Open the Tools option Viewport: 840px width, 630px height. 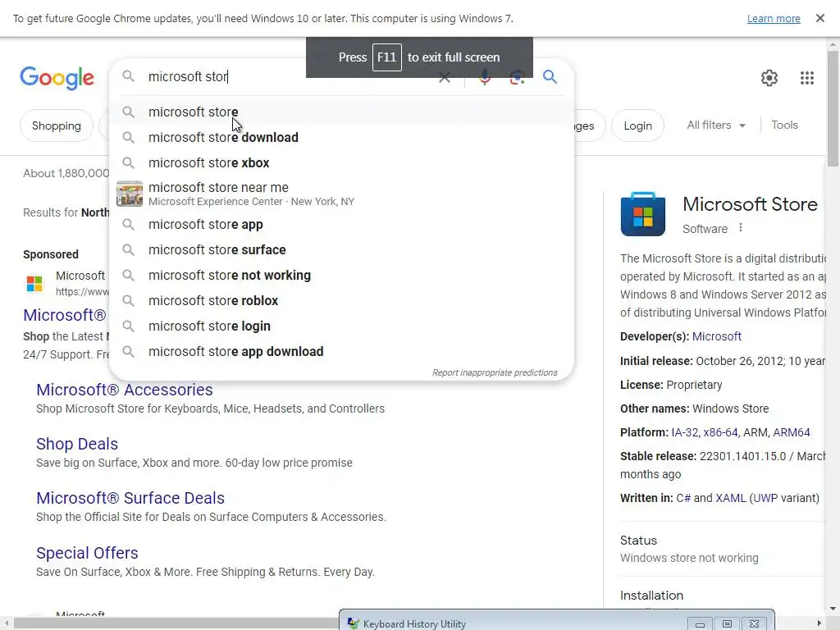(x=784, y=125)
